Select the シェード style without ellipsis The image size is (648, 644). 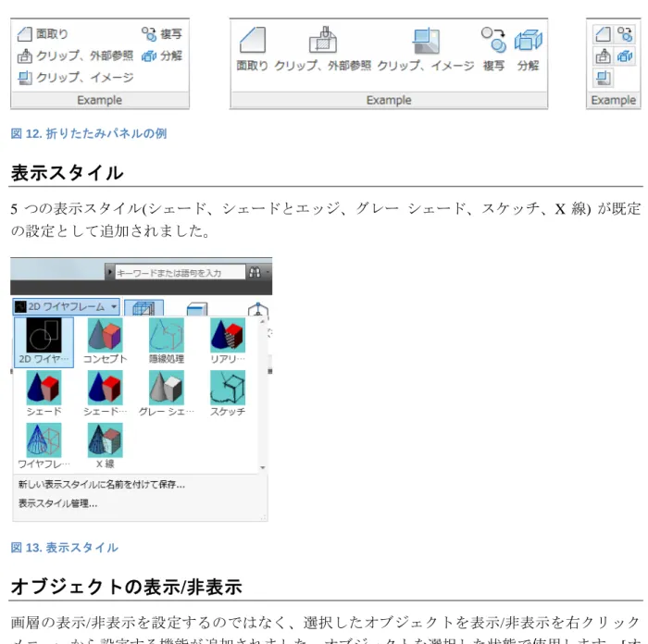point(44,394)
